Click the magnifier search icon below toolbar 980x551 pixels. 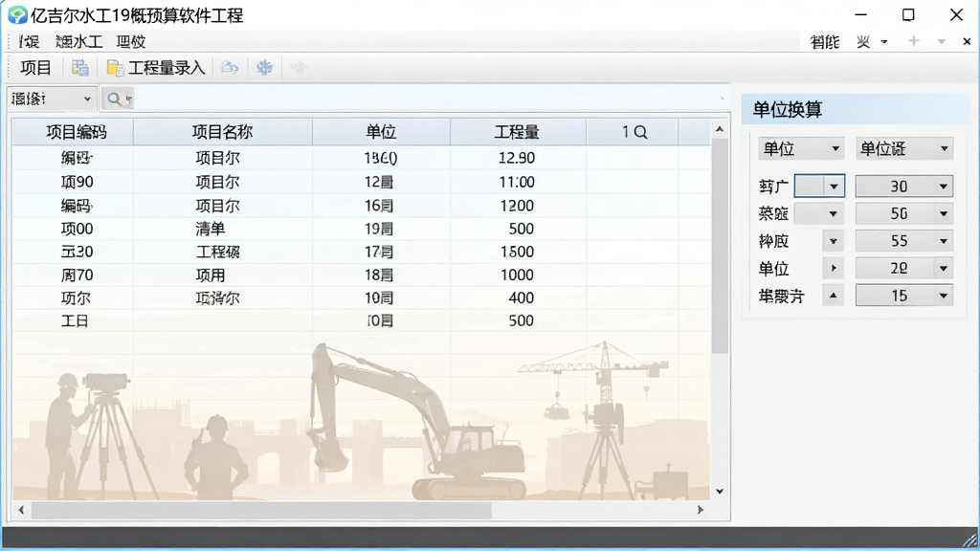coord(114,99)
